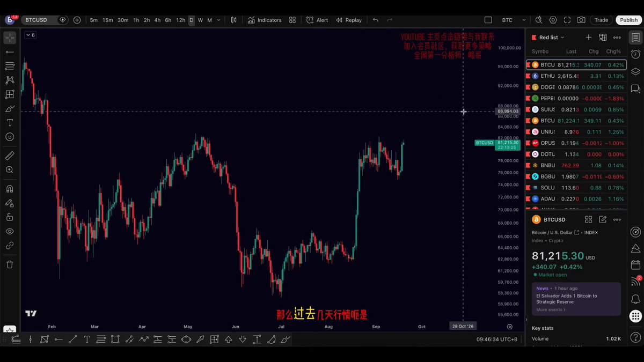Remove drawings with the trash icon
This screenshot has width=644, height=362.
point(10,264)
